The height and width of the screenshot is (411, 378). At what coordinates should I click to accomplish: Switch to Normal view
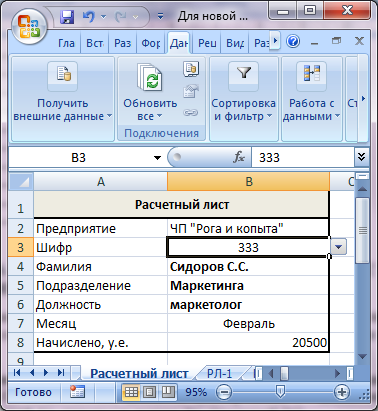(x=131, y=392)
